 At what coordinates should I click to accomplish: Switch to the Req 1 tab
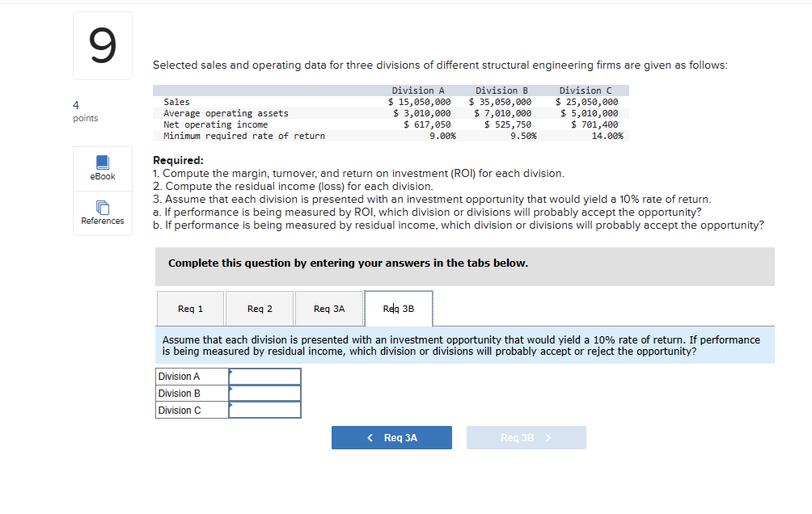point(190,308)
